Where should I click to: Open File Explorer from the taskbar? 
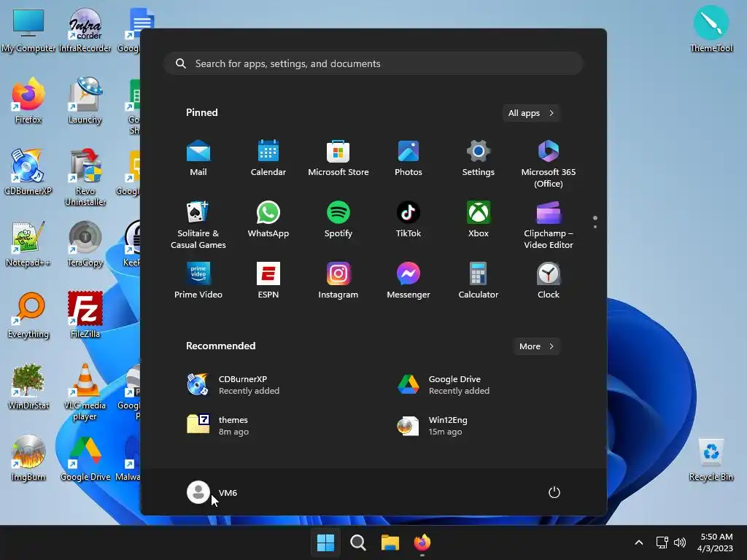(390, 542)
